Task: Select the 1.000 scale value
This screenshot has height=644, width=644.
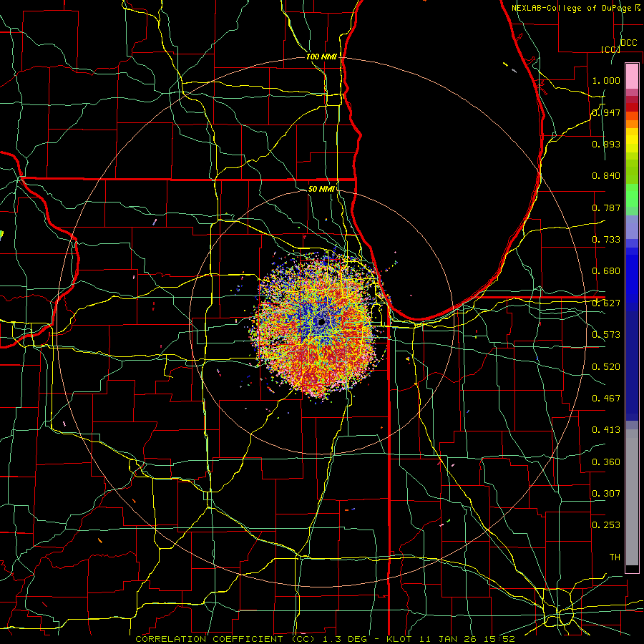Action: (x=606, y=80)
